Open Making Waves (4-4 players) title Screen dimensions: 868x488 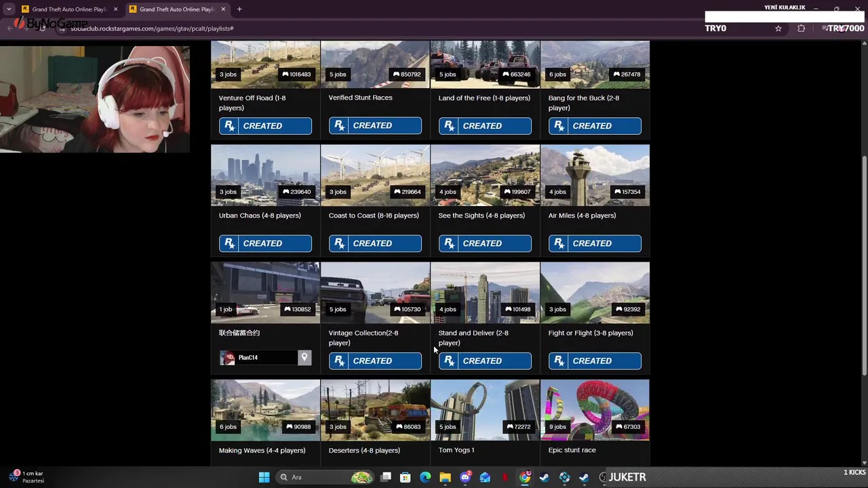coord(262,450)
